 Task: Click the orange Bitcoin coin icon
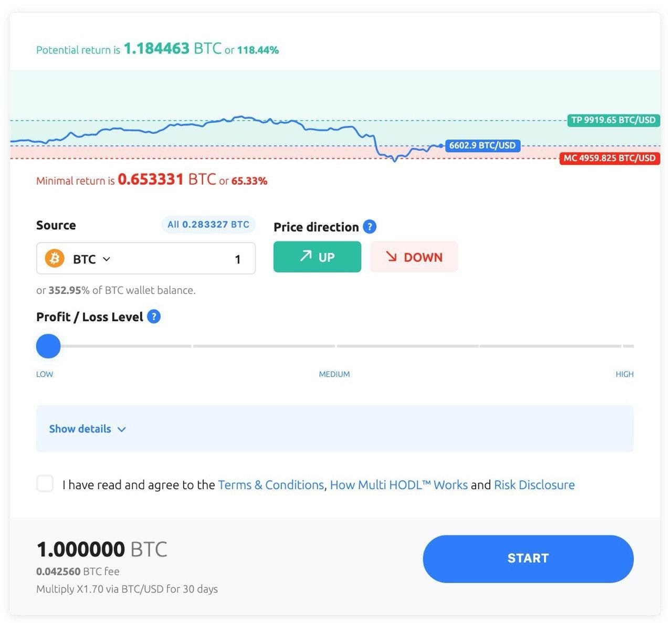[x=55, y=258]
